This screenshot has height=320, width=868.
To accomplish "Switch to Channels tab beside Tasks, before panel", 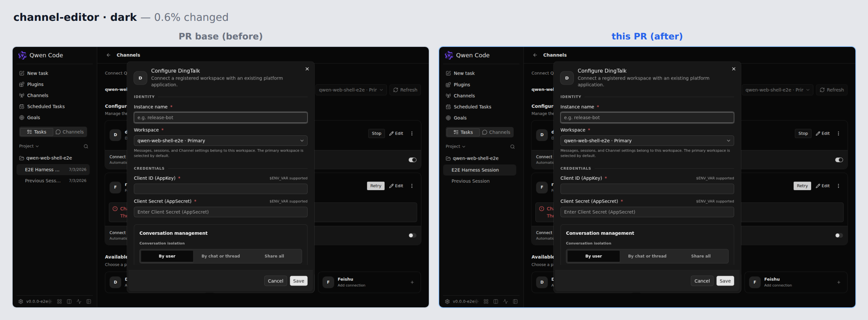I will (69, 132).
